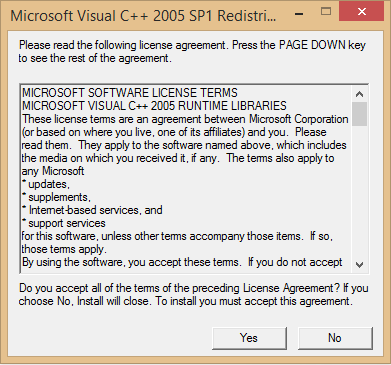The width and height of the screenshot is (391, 365).
Task: Click the '* support services' bullet line
Action: (x=64, y=223)
